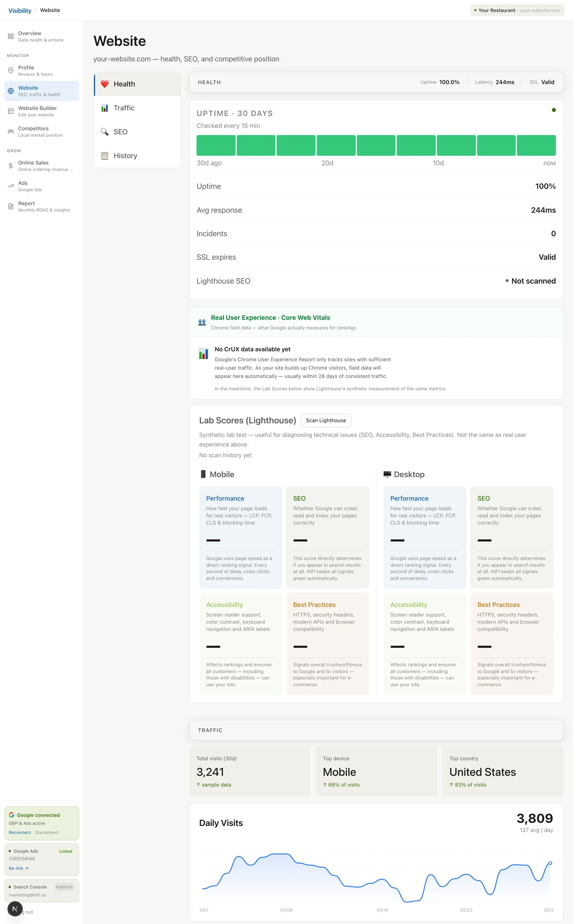Click the Platform badge on Search Console
This screenshot has height=924, width=573.
click(64, 887)
